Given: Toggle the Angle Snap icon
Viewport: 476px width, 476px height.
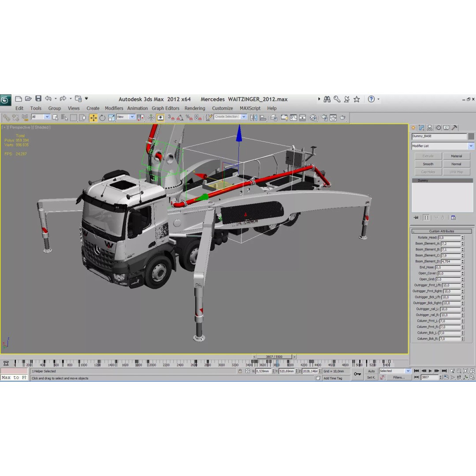Looking at the screenshot, I should click(180, 118).
